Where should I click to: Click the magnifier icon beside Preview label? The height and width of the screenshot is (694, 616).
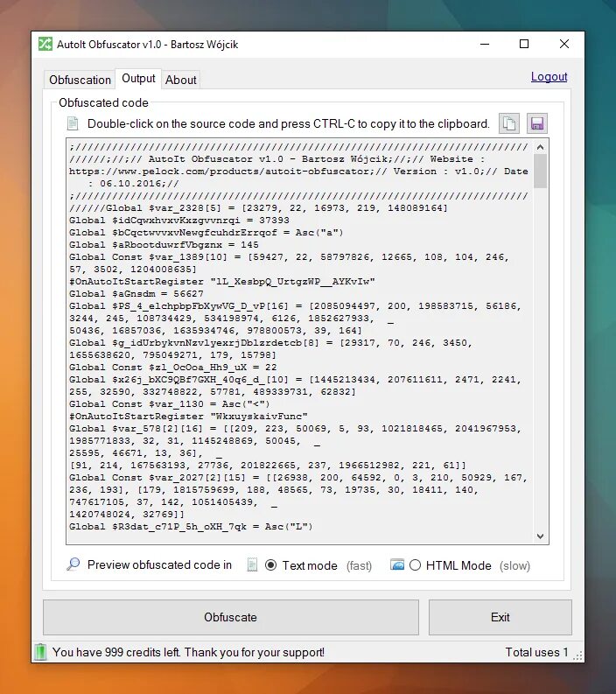click(73, 564)
